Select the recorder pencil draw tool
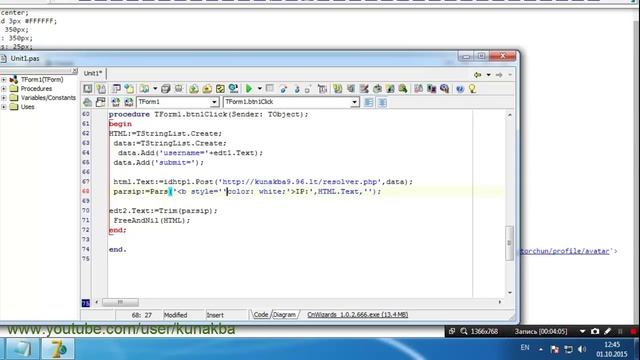The width and height of the screenshot is (640, 360). [607, 331]
